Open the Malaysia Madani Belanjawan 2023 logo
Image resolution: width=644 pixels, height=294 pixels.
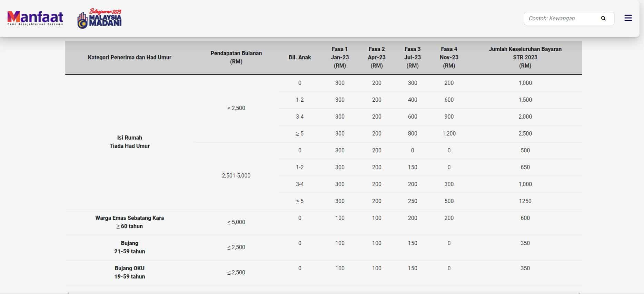[x=100, y=18]
